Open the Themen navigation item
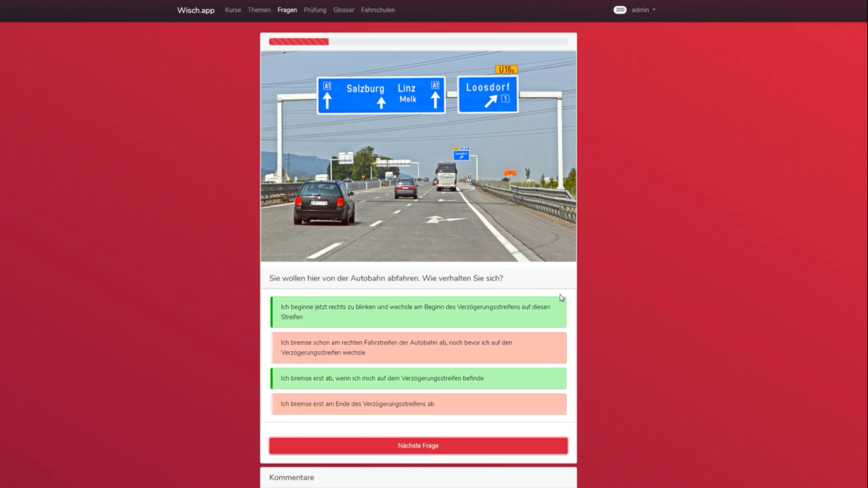 (259, 10)
